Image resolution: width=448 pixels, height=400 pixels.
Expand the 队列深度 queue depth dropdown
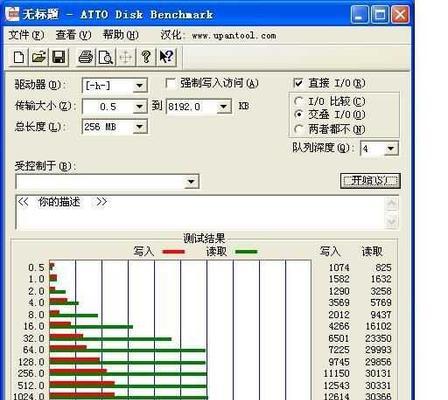(391, 148)
